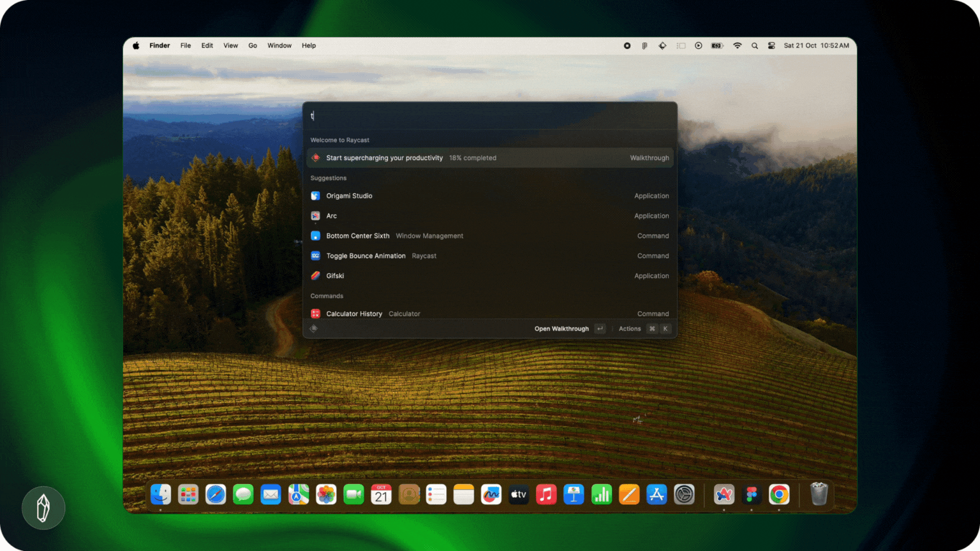
Task: Launch Music from the Dock
Action: coord(546,494)
